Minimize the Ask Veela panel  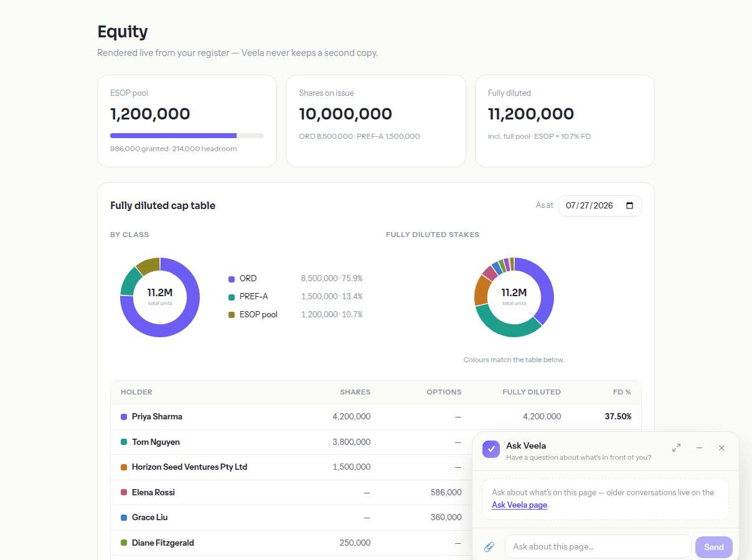[x=699, y=448]
